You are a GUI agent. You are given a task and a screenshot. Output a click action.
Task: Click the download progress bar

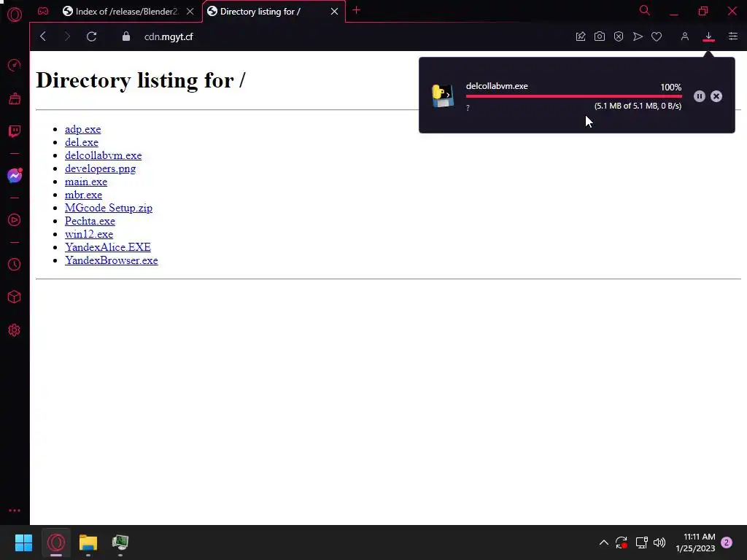coord(573,96)
